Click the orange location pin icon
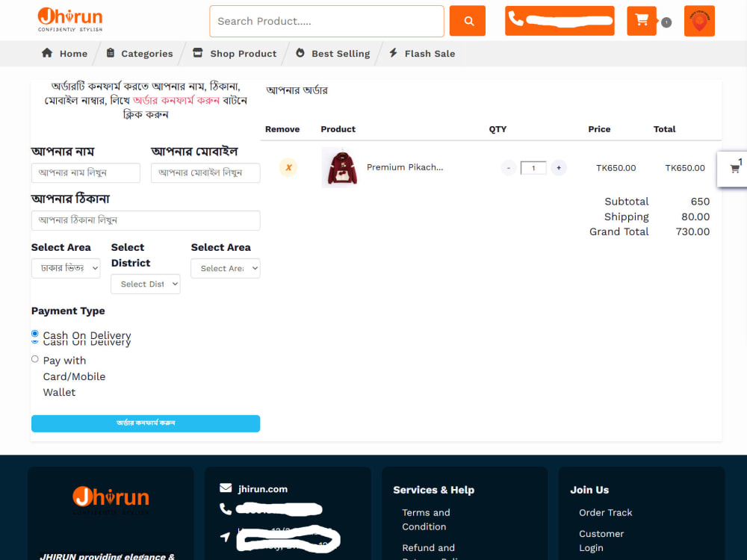Screen dimensions: 747x560 (699, 21)
